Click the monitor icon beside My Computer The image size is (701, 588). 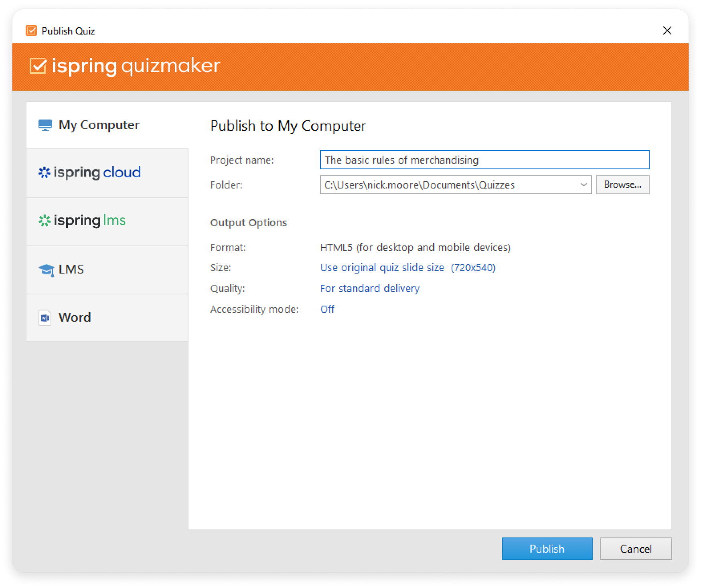pyautogui.click(x=45, y=125)
